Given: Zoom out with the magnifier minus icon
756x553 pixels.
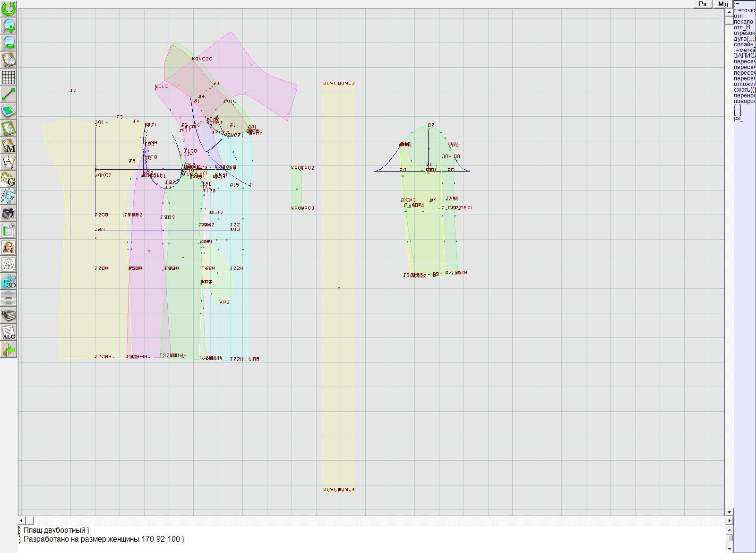Looking at the screenshot, I should pos(9,43).
